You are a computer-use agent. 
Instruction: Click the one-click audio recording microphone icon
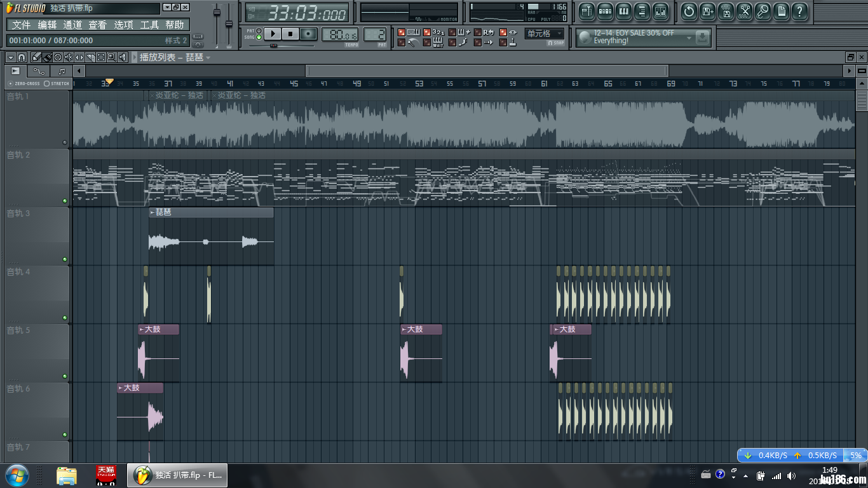[763, 11]
